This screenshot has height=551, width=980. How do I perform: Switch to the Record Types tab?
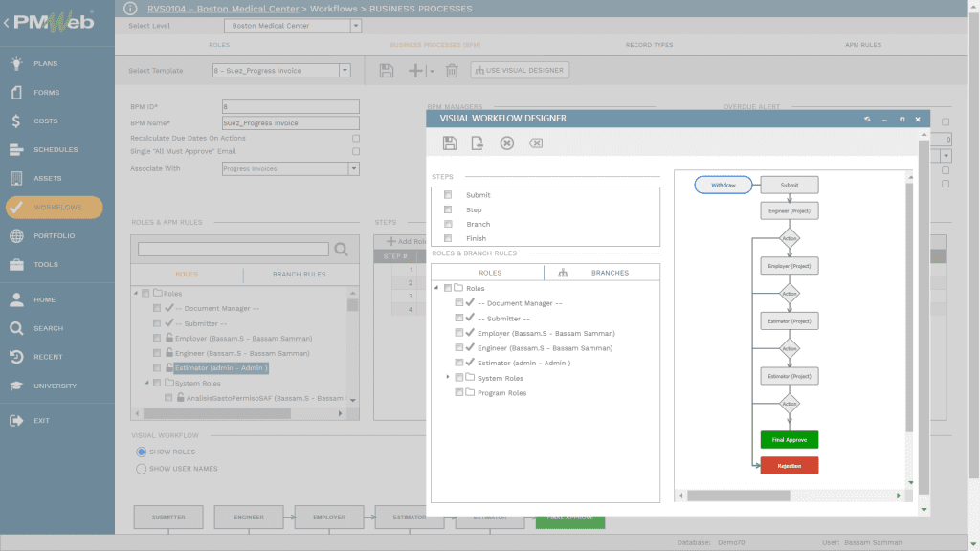[650, 45]
